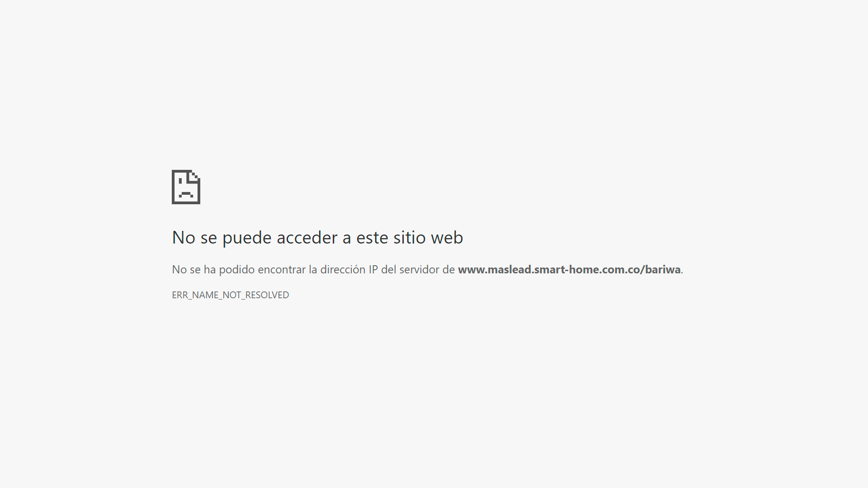Click the ERR_NAME_NOT_RESOLVED error code

pos(231,295)
